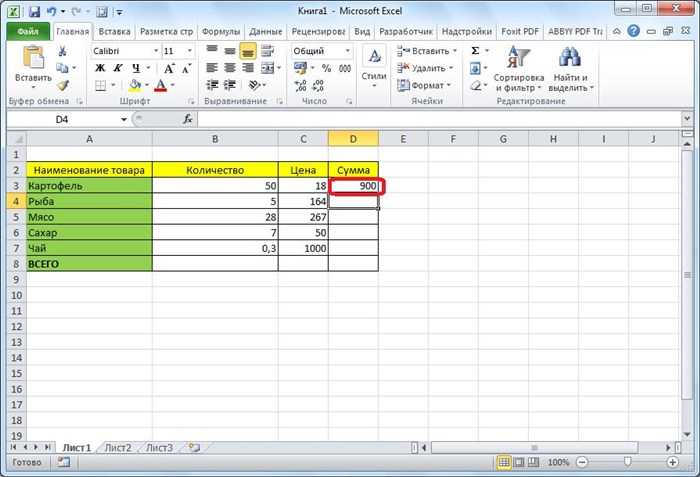The image size is (700, 477).
Task: Apply Percent style
Action: (326, 68)
